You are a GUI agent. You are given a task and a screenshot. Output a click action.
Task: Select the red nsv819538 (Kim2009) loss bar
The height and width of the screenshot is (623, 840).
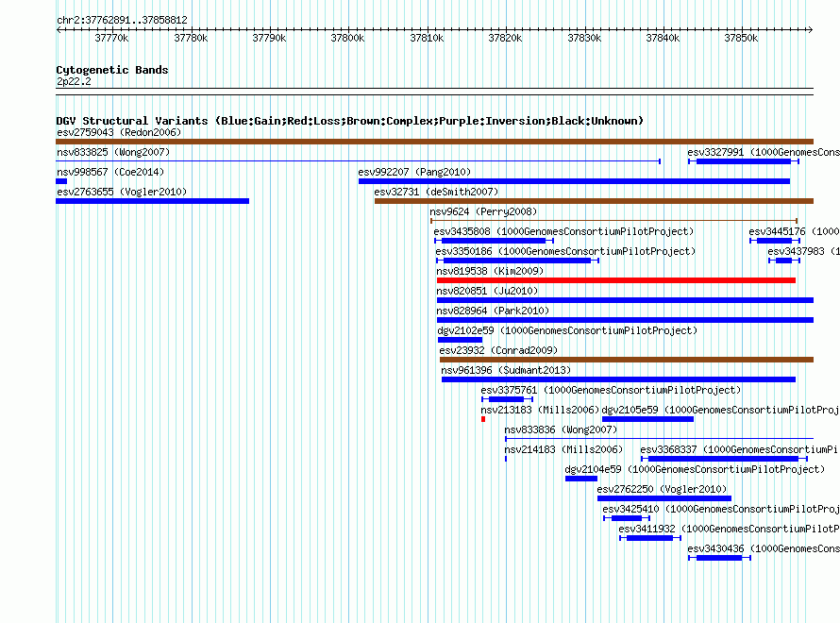point(616,280)
